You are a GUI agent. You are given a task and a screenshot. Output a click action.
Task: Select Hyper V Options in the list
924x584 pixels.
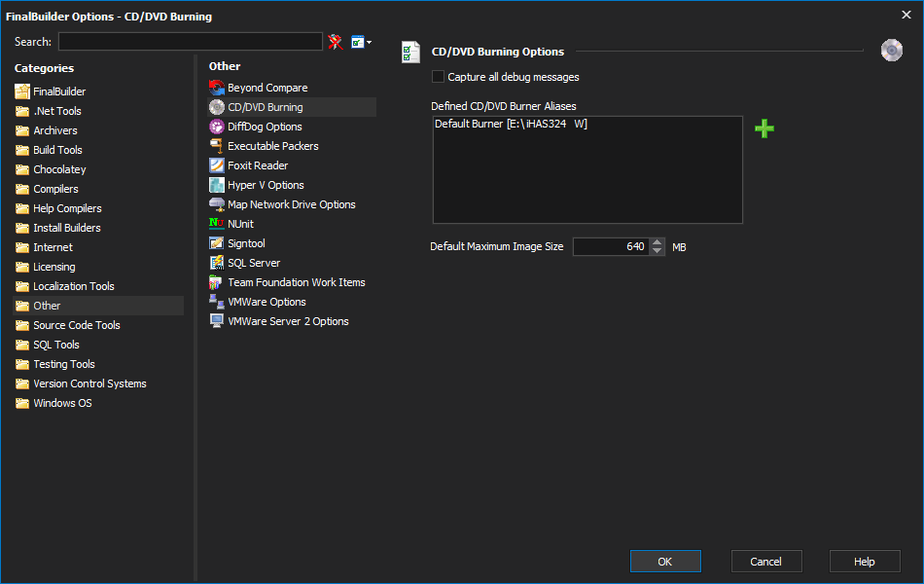click(x=266, y=185)
